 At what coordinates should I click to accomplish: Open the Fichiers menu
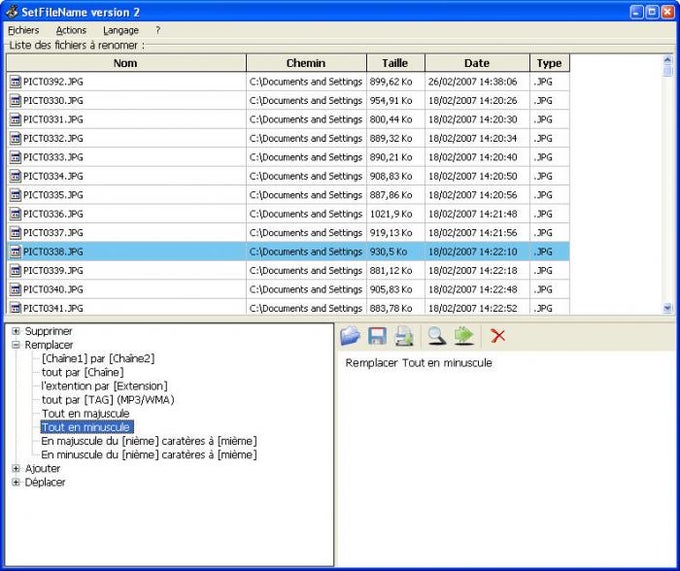pyautogui.click(x=23, y=30)
